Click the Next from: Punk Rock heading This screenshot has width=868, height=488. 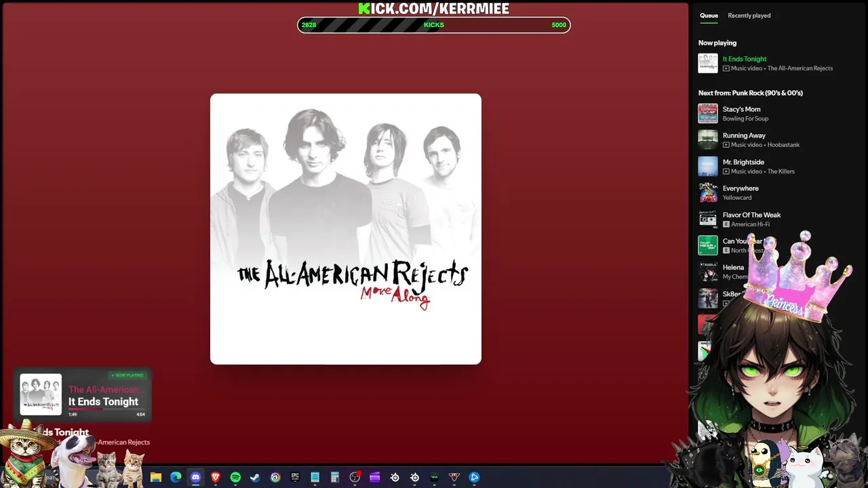(751, 93)
